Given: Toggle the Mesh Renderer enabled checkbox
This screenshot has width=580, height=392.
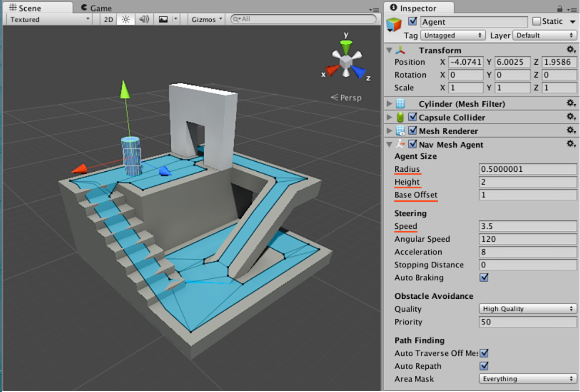Looking at the screenshot, I should click(x=413, y=131).
